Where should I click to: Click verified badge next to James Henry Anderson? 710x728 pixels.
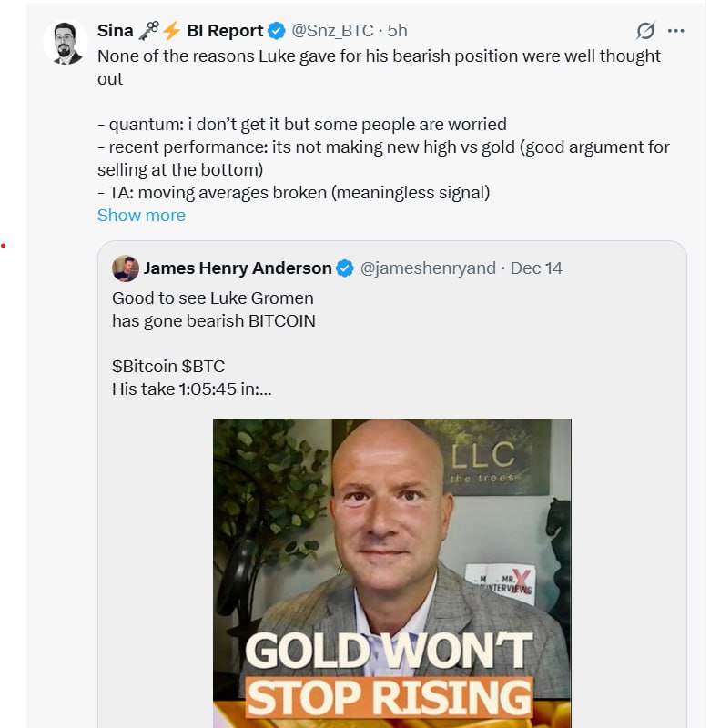(345, 268)
